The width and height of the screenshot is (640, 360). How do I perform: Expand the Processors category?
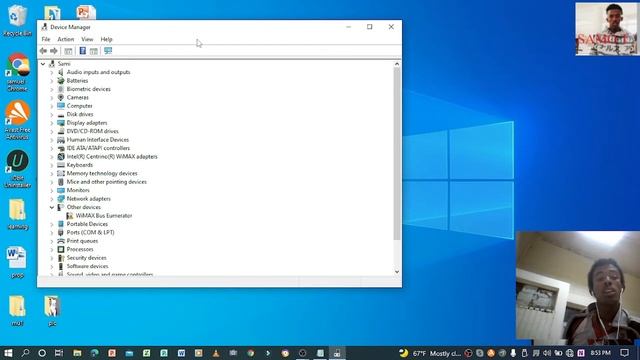pos(52,249)
